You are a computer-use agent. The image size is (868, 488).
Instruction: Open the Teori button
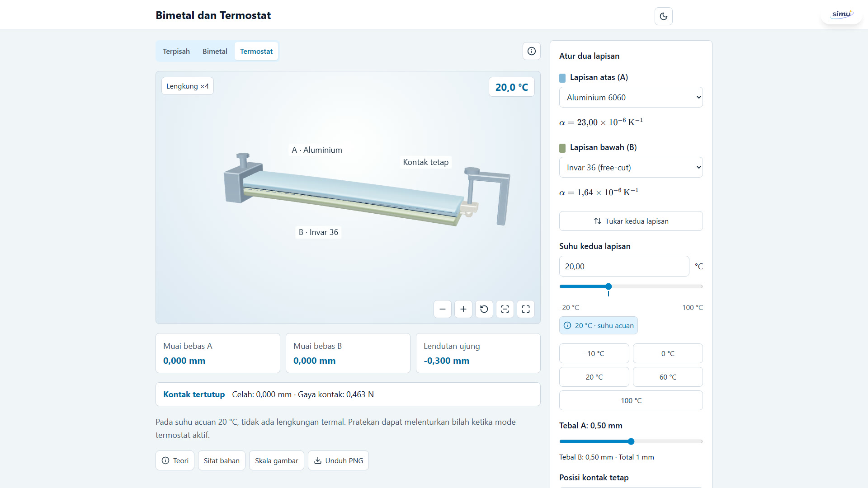[x=175, y=460]
